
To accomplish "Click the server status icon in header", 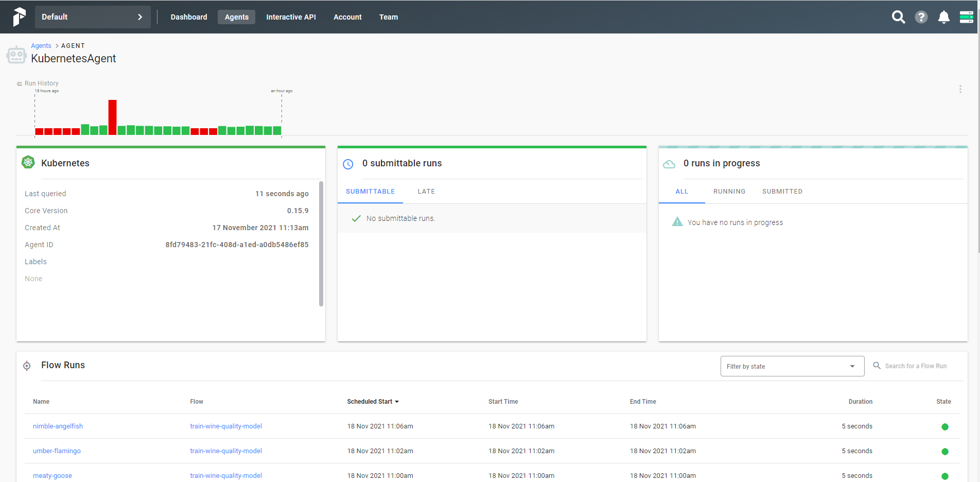I will tap(966, 17).
